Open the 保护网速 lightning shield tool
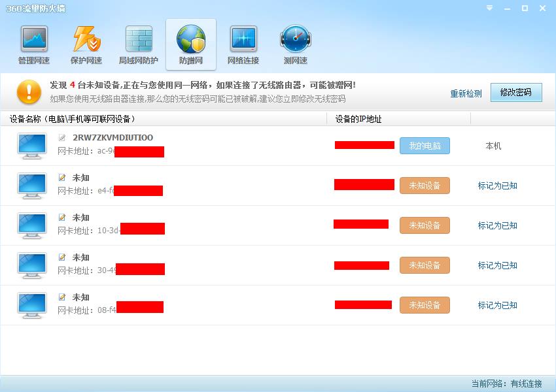This screenshot has width=556, height=392. pyautogui.click(x=86, y=44)
